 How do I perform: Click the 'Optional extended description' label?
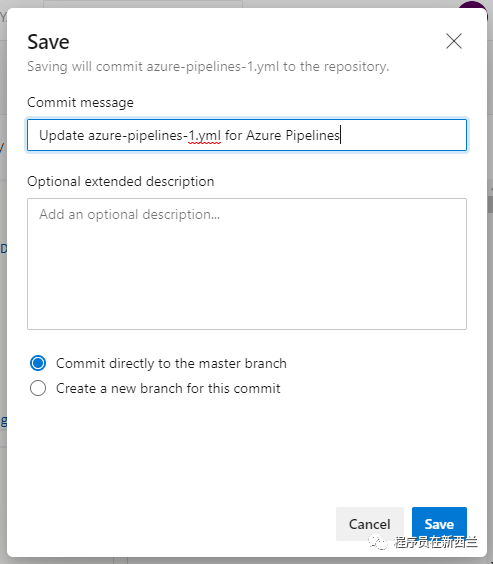click(121, 181)
